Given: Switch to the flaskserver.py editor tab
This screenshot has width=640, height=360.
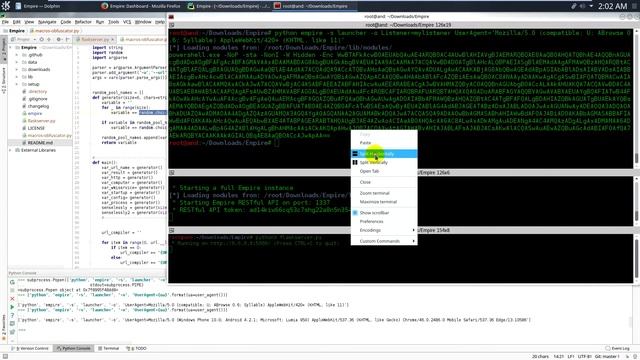Looking at the screenshot, I should point(95,40).
